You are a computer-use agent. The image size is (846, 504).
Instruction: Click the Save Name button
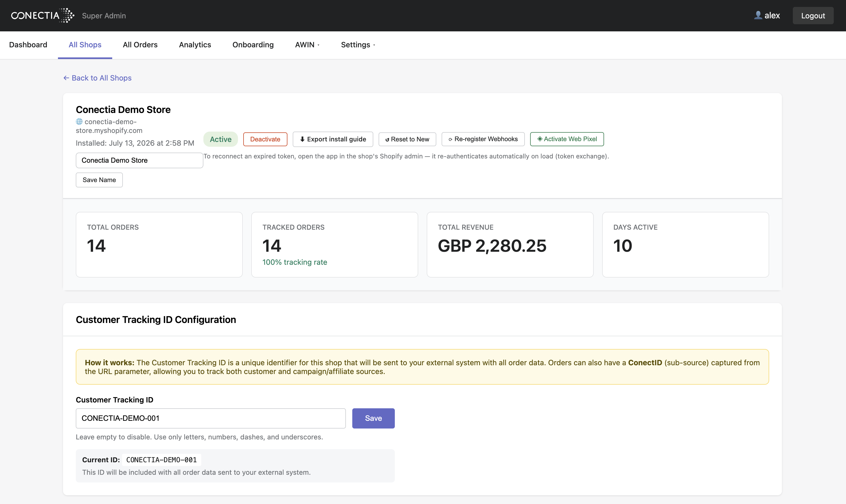[99, 180]
